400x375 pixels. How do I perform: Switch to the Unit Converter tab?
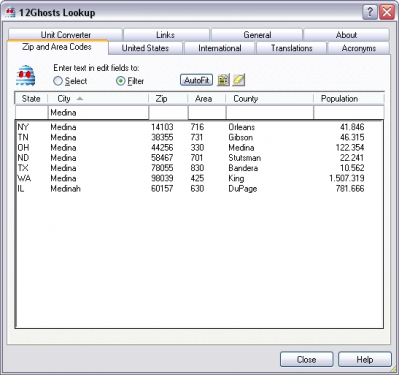click(65, 35)
